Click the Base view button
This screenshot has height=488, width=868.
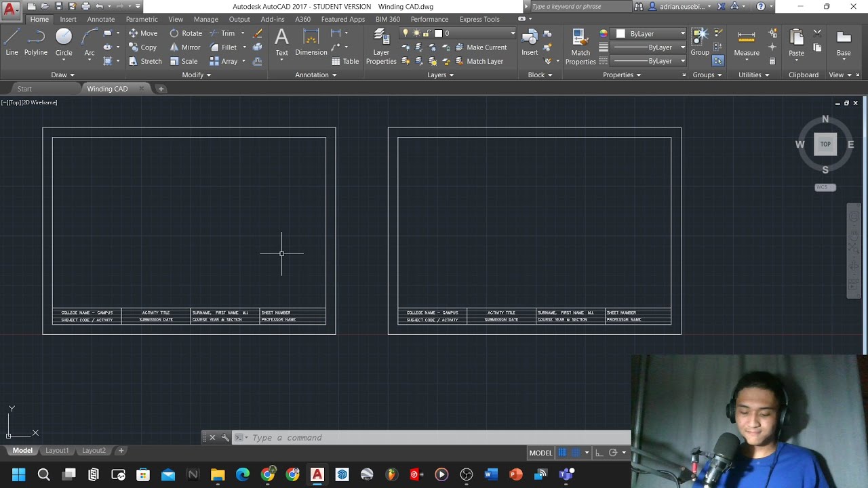click(844, 42)
